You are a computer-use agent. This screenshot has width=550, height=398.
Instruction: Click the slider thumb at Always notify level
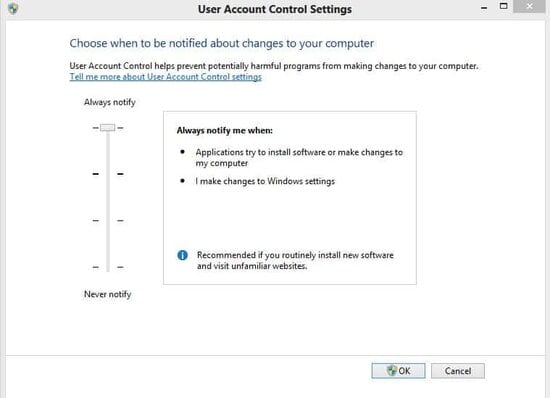pos(108,128)
